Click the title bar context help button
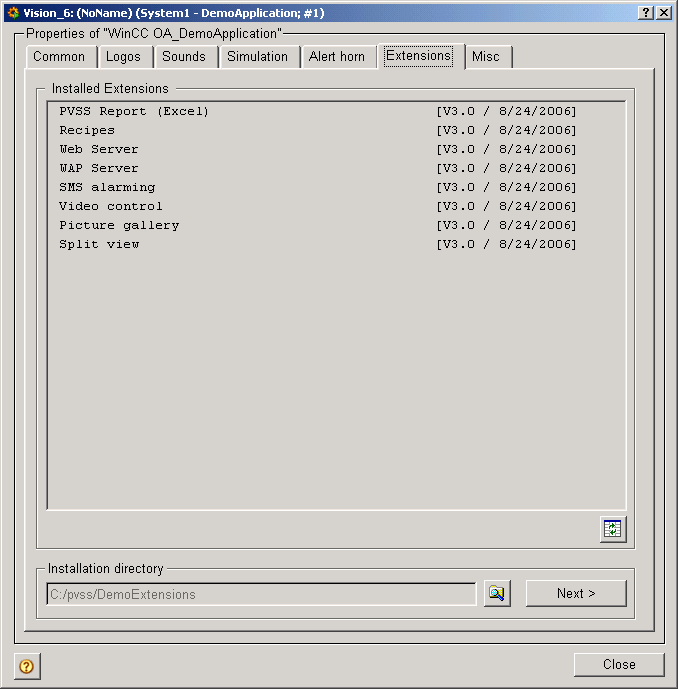678x689 pixels. [645, 12]
